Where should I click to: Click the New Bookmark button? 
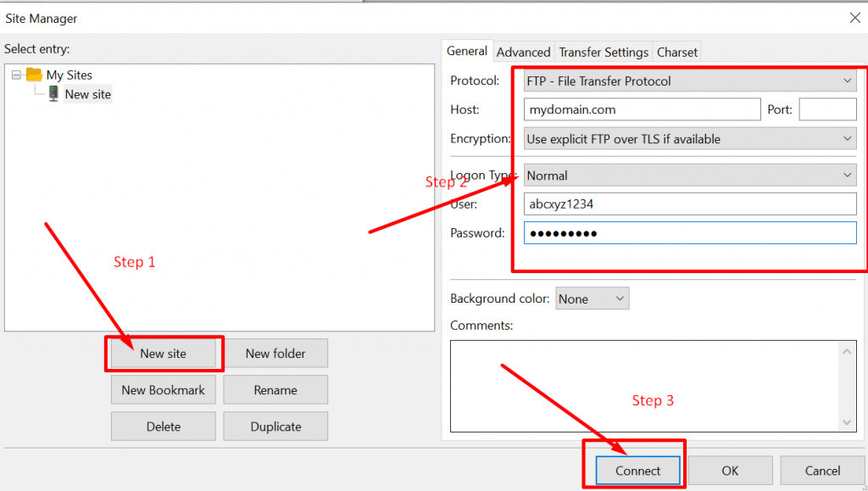coord(164,390)
